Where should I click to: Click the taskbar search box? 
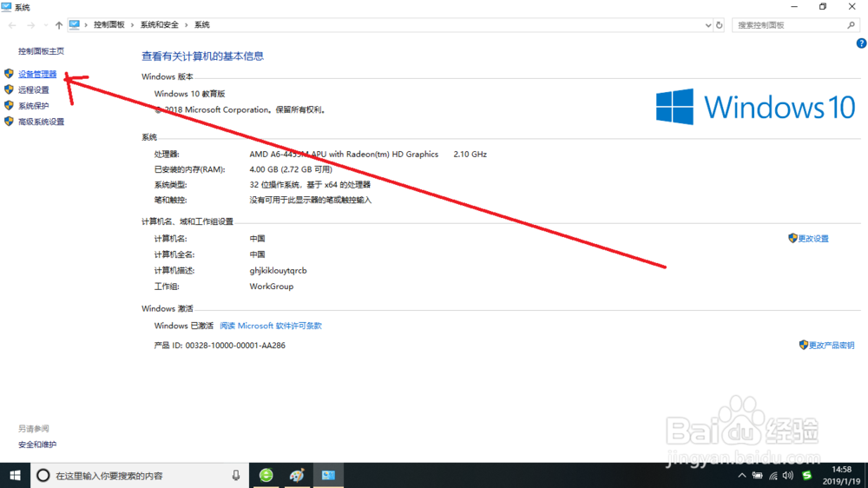[140, 475]
